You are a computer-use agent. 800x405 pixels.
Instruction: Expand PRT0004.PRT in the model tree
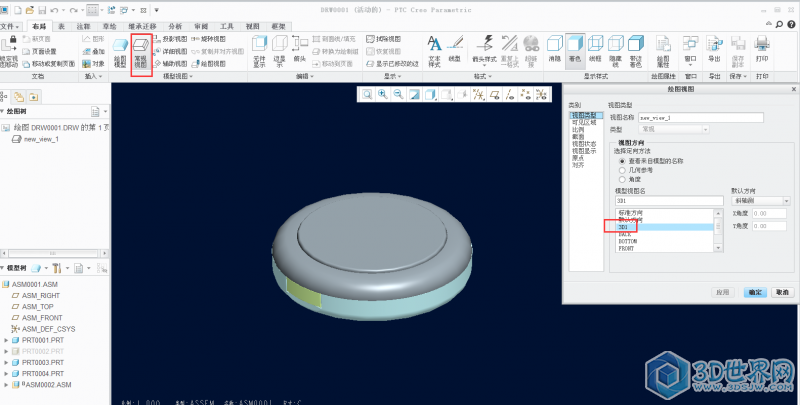pos(6,374)
